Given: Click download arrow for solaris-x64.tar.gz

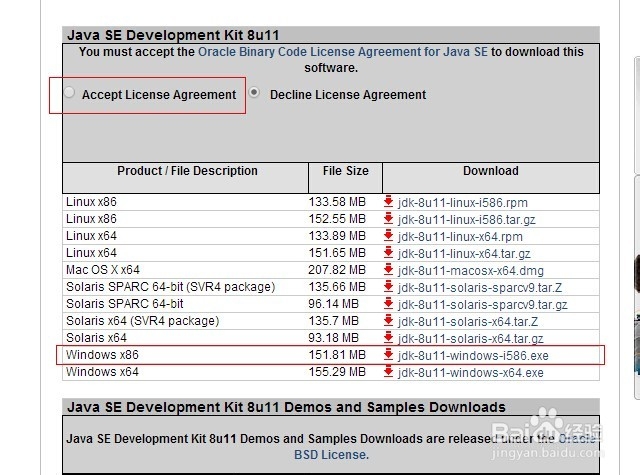Looking at the screenshot, I should [x=389, y=337].
